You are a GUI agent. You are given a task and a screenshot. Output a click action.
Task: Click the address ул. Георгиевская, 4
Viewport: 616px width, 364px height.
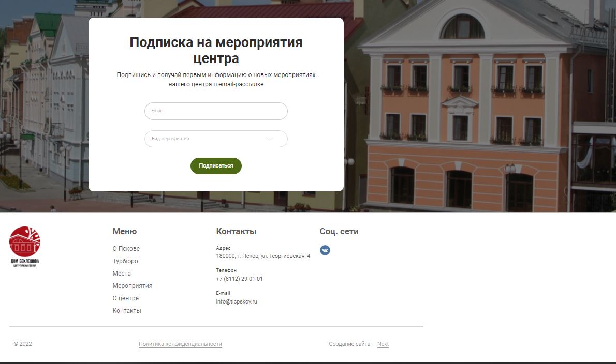pyautogui.click(x=286, y=256)
